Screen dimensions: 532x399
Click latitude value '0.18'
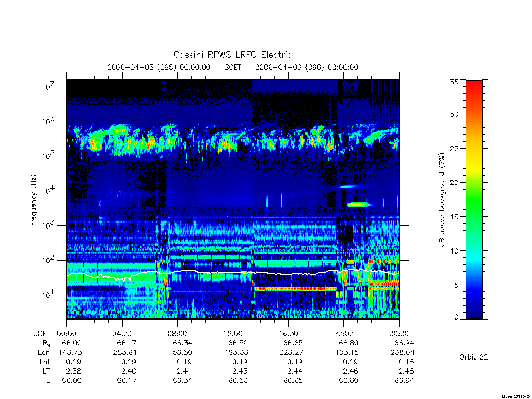406,362
